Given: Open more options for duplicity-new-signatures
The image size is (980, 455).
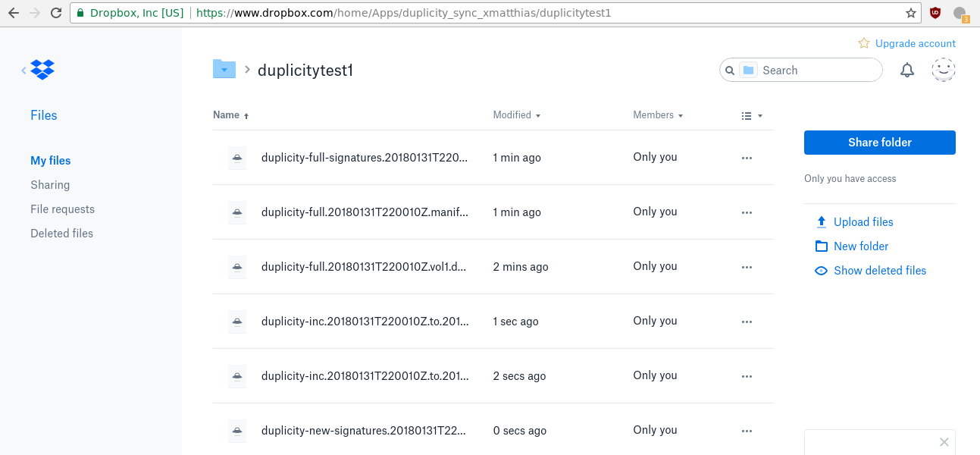Looking at the screenshot, I should click(747, 431).
